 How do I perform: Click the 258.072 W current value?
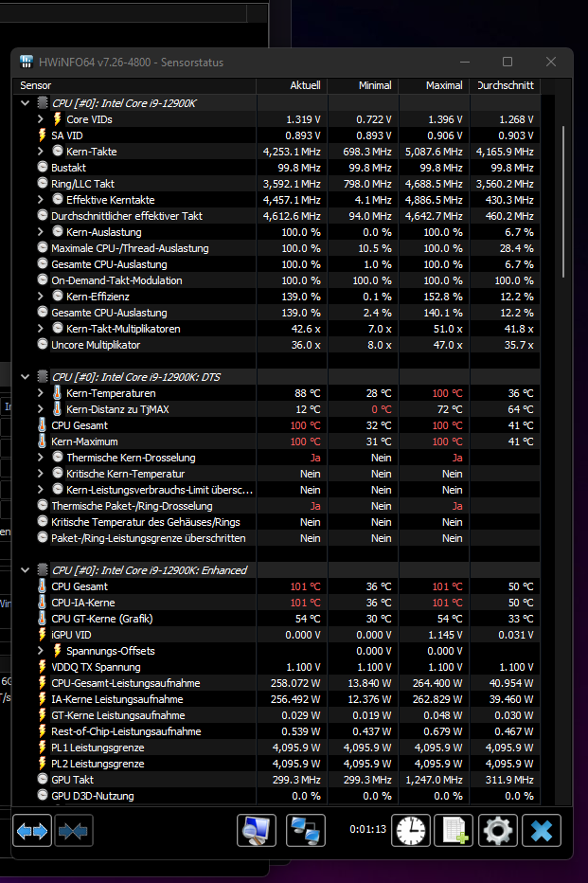pyautogui.click(x=295, y=683)
